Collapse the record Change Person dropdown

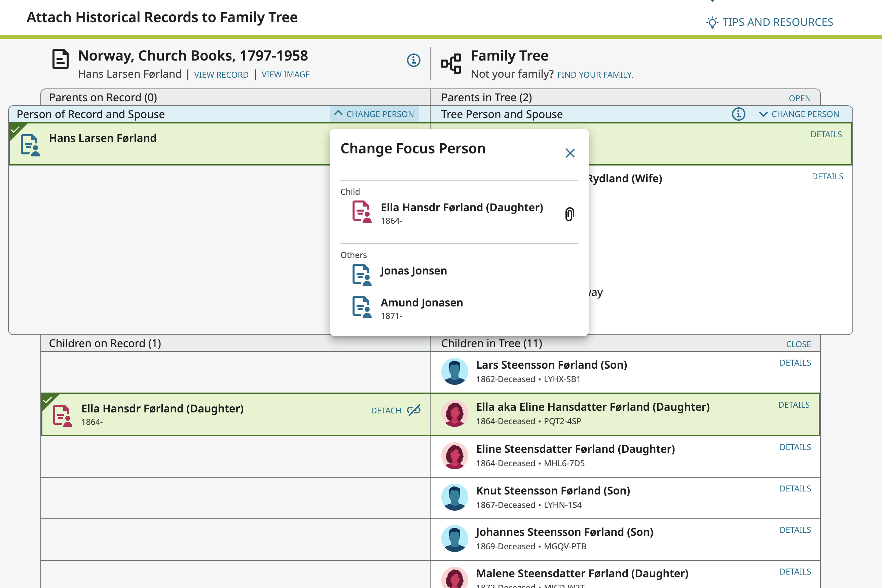click(x=374, y=114)
